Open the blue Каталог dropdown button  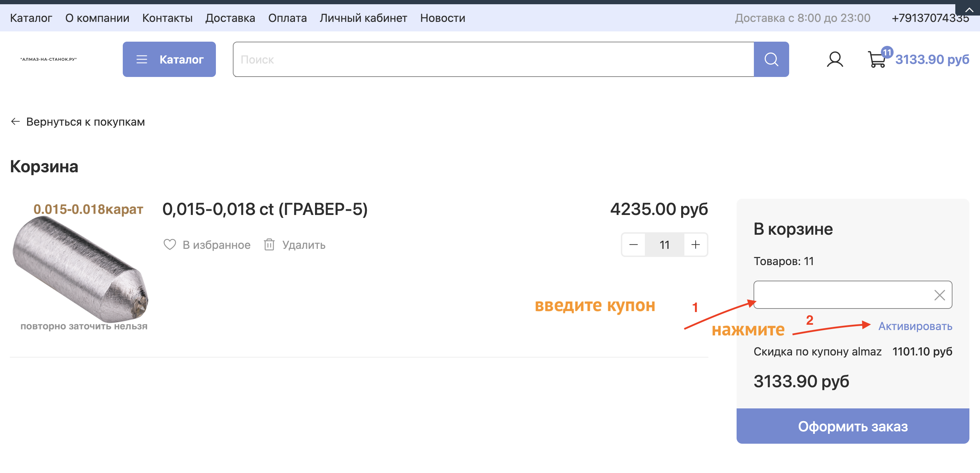click(x=169, y=59)
